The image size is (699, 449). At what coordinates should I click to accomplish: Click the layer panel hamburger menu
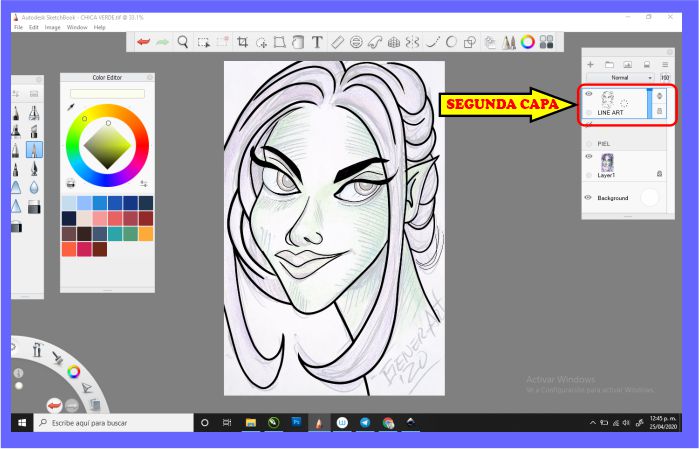point(665,65)
